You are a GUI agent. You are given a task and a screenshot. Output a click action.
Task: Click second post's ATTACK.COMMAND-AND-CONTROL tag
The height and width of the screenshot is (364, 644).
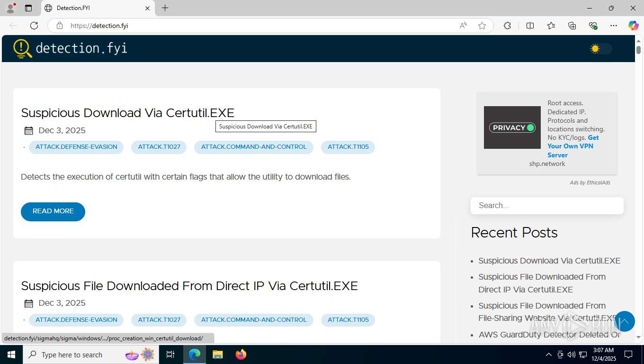(x=254, y=320)
